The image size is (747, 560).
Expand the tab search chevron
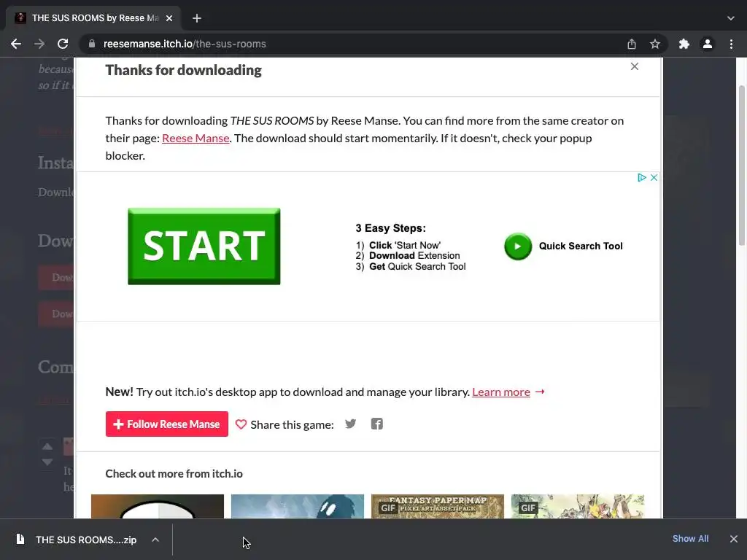(731, 18)
